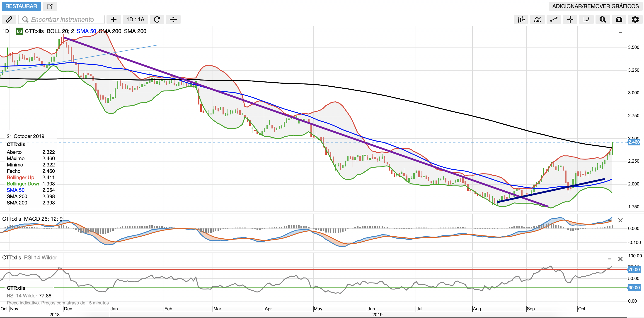The width and height of the screenshot is (644, 318).
Task: Reload the chart with refresh icon
Action: click(x=157, y=19)
